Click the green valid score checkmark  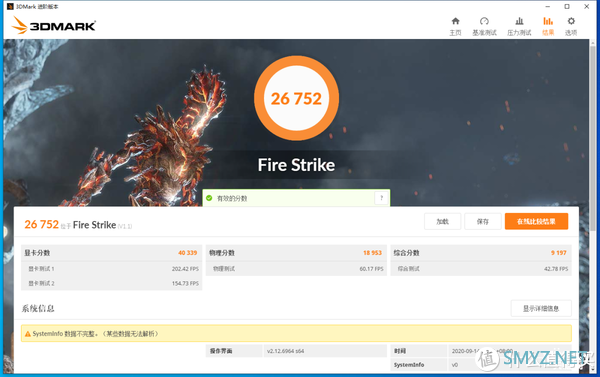pyautogui.click(x=209, y=198)
